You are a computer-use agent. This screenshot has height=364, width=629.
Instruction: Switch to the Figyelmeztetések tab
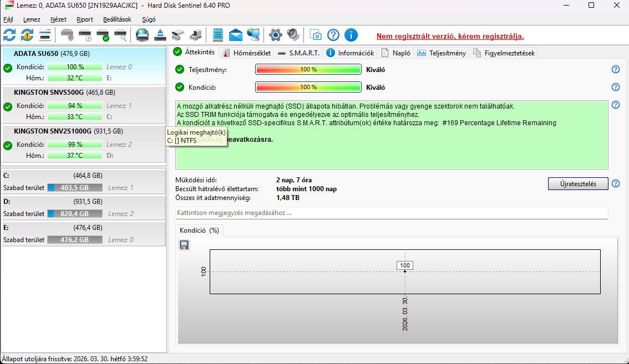click(x=504, y=53)
